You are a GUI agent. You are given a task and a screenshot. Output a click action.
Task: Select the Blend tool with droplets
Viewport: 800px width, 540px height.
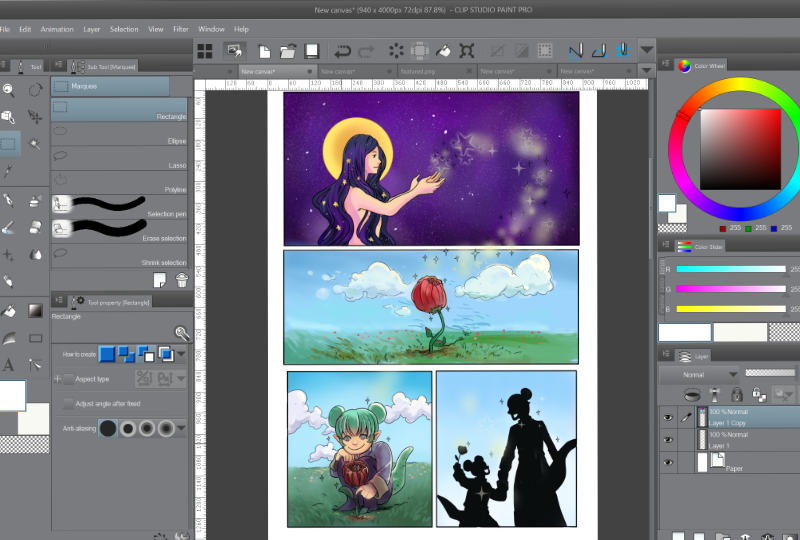coord(35,254)
